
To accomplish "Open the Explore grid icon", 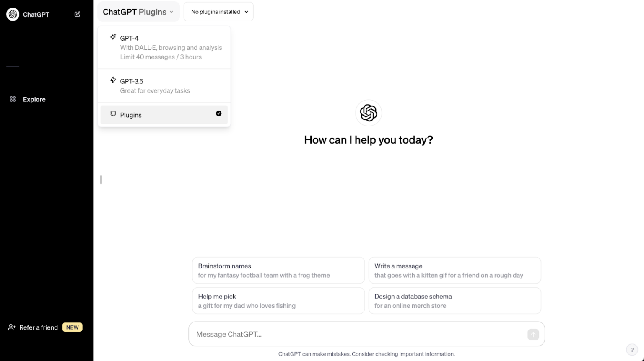I will [13, 99].
